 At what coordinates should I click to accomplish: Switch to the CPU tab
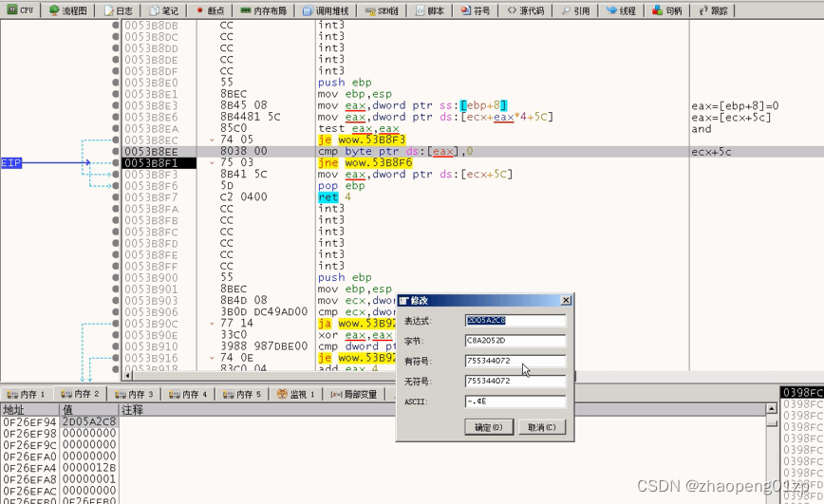pos(21,10)
